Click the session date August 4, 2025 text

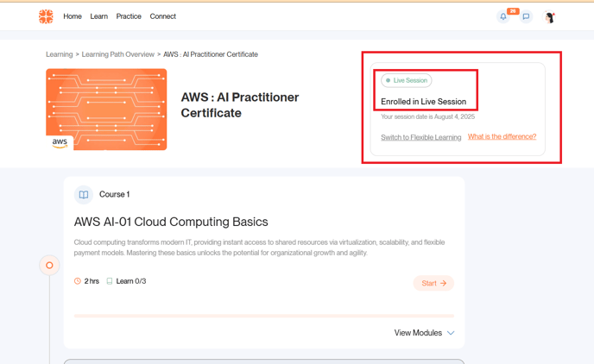click(427, 116)
